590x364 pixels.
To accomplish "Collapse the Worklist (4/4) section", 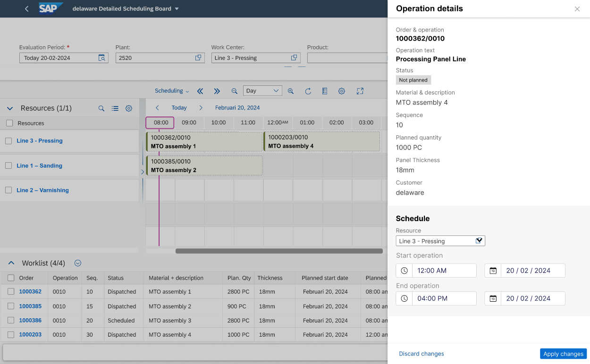I will [11, 263].
